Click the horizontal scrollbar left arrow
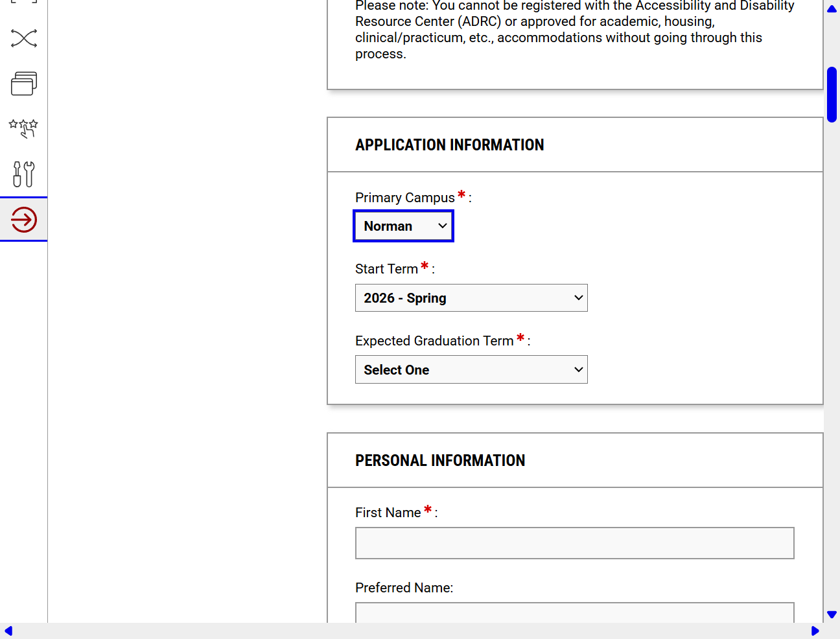The image size is (840, 639). click(8, 631)
